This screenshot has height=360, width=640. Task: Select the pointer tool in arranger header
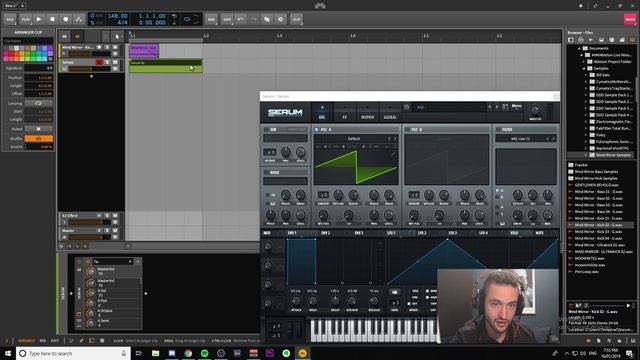click(x=117, y=36)
